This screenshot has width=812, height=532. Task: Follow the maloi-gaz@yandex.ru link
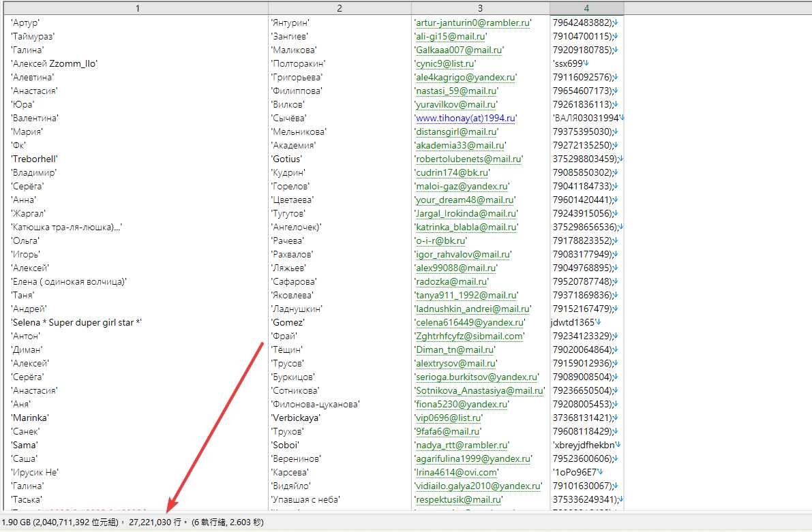462,187
